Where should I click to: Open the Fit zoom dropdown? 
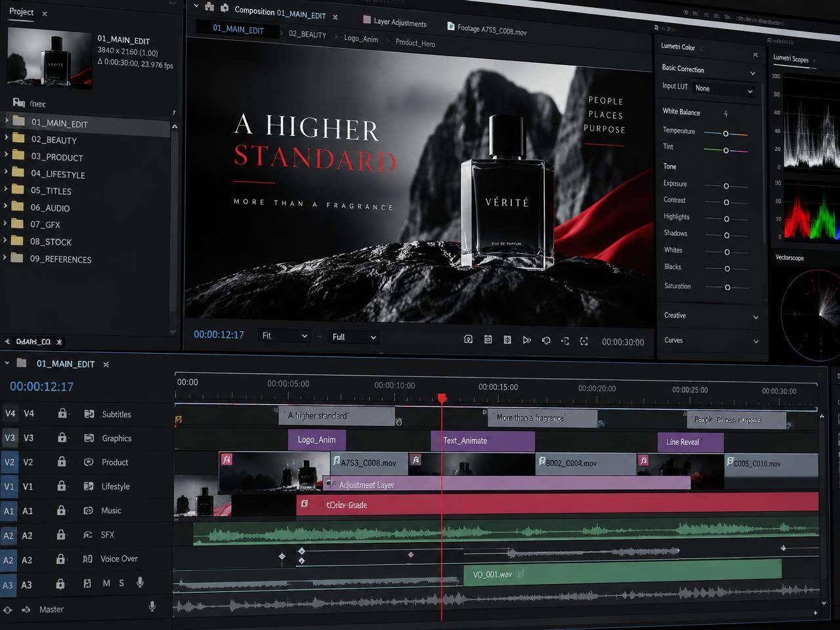coord(284,336)
